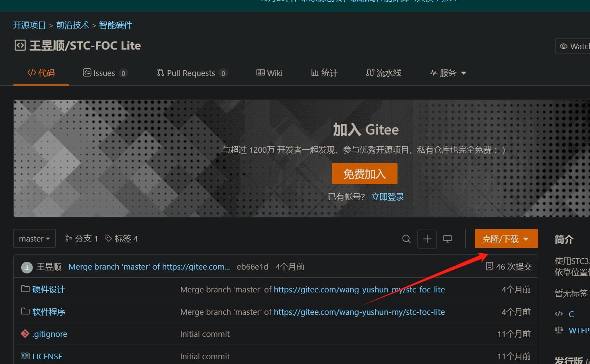Screen dimensions: 590x364
Task: Click the folder icon beside 硬件设计
Action: tap(25, 289)
